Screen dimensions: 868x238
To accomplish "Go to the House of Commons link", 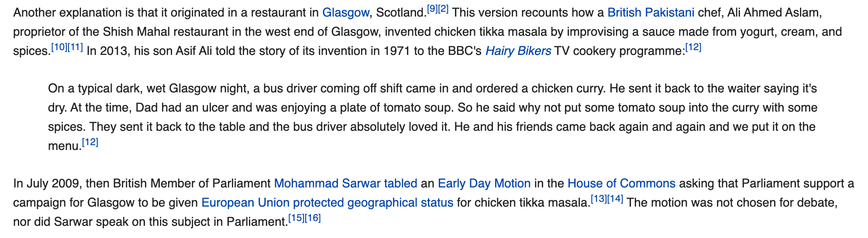I will (621, 184).
